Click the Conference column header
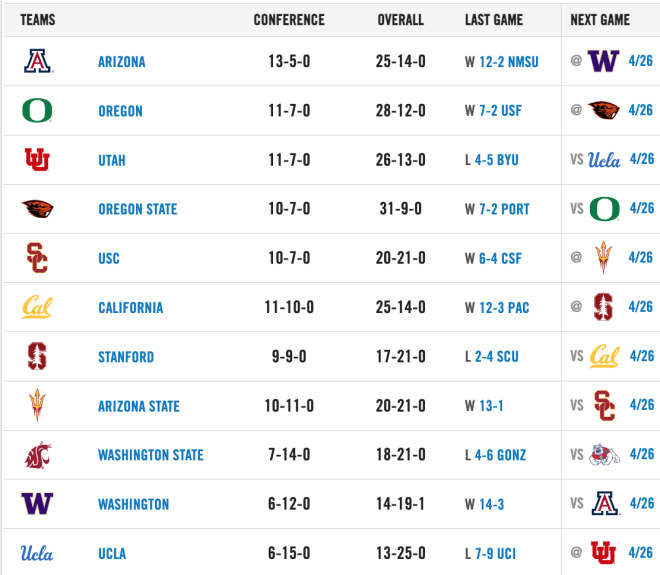This screenshot has width=660, height=575. point(289,20)
